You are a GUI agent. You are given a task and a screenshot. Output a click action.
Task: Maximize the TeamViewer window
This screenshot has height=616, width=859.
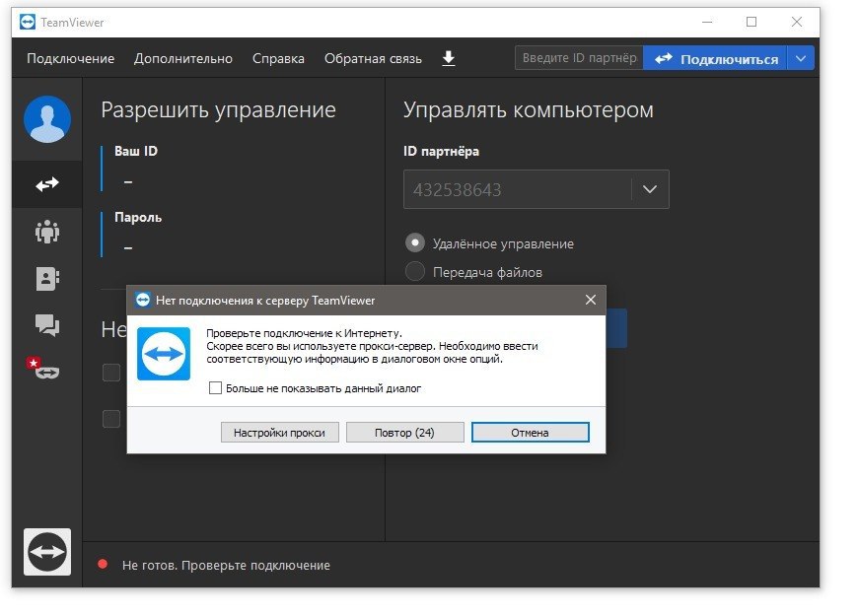tap(752, 22)
